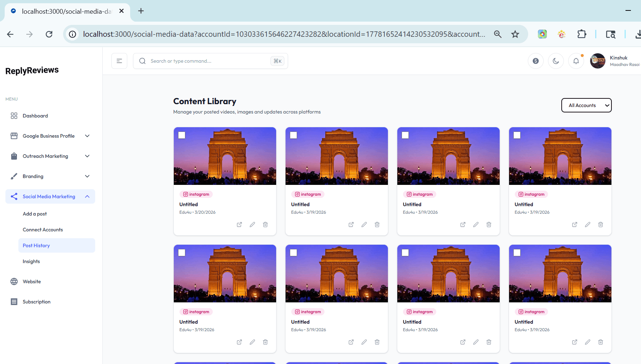Tick checkbox on second post in first row

[x=293, y=135]
